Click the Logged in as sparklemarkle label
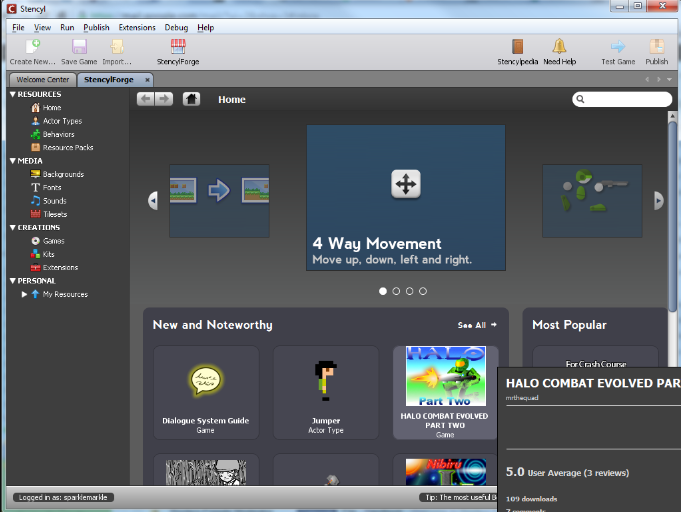Image resolution: width=681 pixels, height=512 pixels. pyautogui.click(x=63, y=498)
